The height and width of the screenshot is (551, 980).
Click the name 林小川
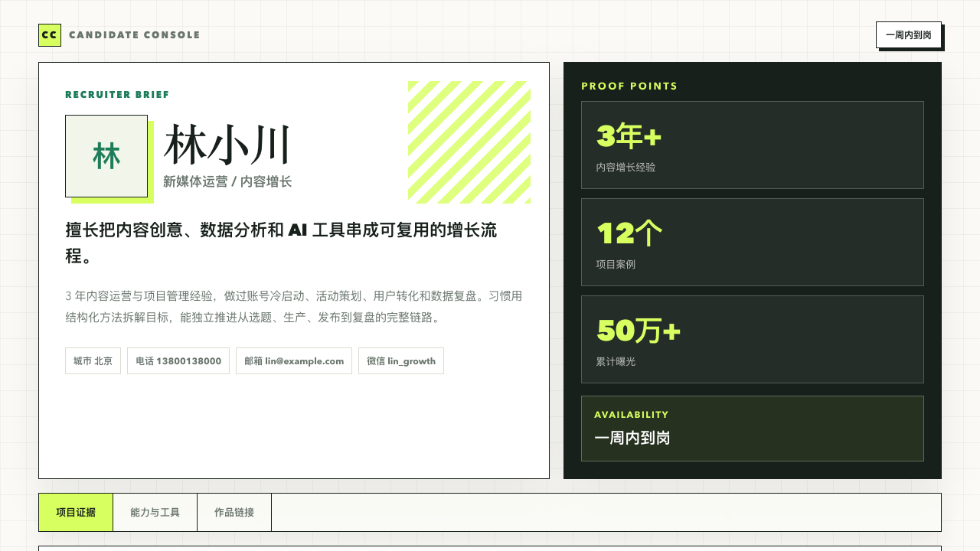pos(227,145)
